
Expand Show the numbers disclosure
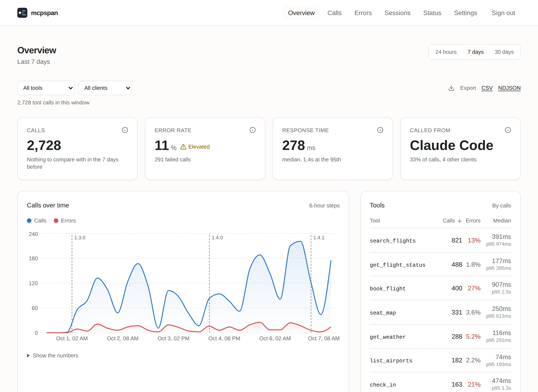53,356
